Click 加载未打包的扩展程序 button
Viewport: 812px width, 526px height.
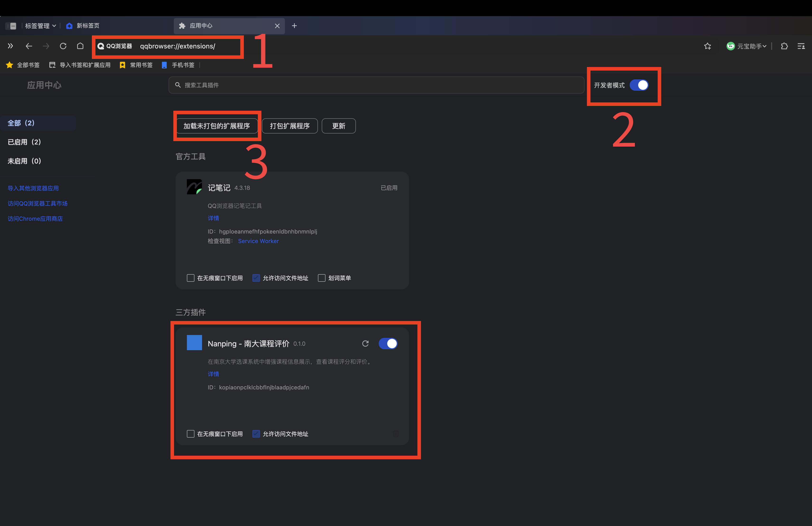pos(217,126)
